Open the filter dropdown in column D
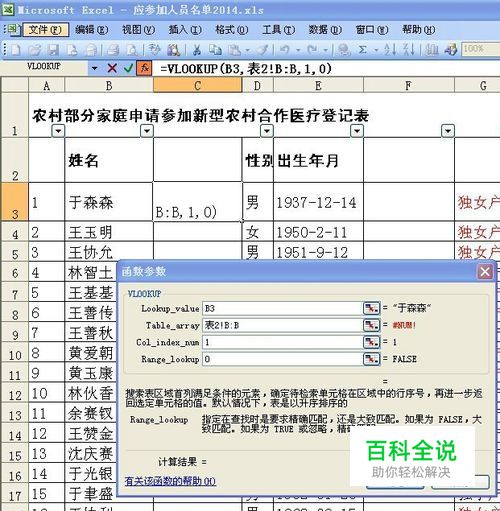Screen dimensions: 500x511 pyautogui.click(x=267, y=131)
